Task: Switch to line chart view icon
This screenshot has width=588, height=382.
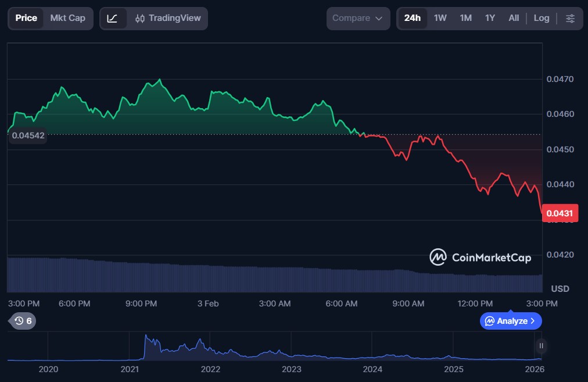Action: click(x=113, y=19)
